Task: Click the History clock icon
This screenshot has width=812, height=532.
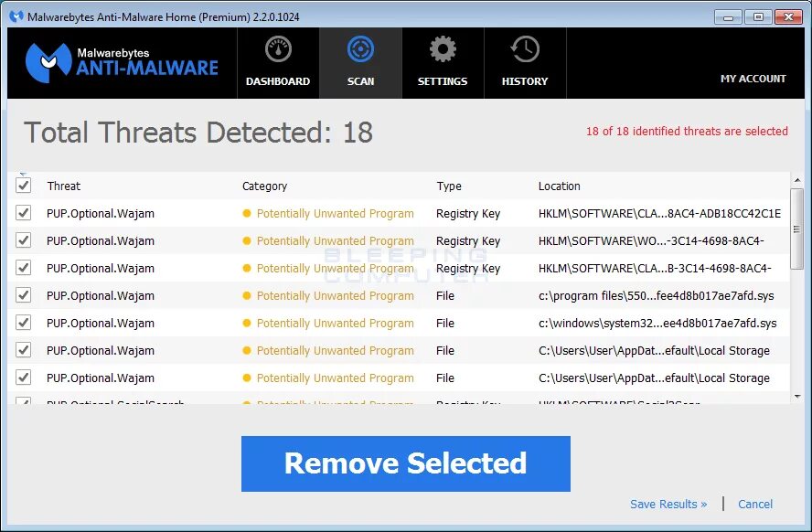Action: pos(524,48)
